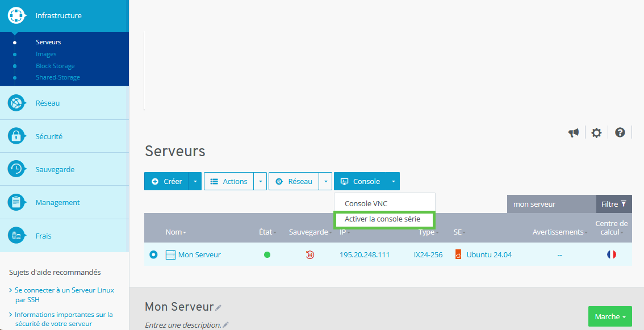Click the Sécurité padlock icon
Screen dimensions: 644x330
pyautogui.click(x=16, y=136)
